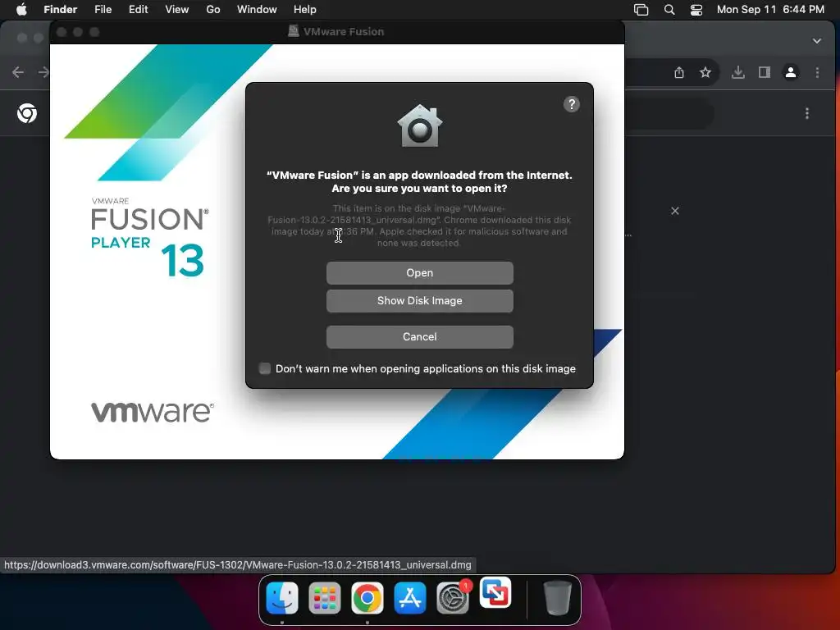Open Chrome profile avatar icon
Viewport: 840px width, 630px height.
coord(791,72)
